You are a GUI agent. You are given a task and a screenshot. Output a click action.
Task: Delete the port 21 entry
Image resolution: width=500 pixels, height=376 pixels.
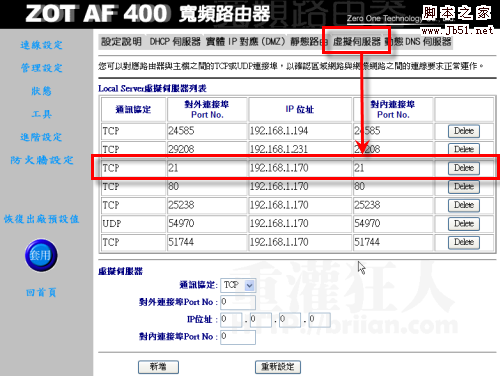[x=464, y=168]
